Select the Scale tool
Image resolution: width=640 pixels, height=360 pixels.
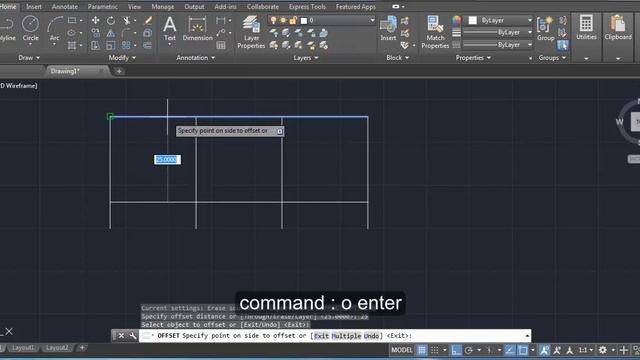pyautogui.click(x=111, y=45)
